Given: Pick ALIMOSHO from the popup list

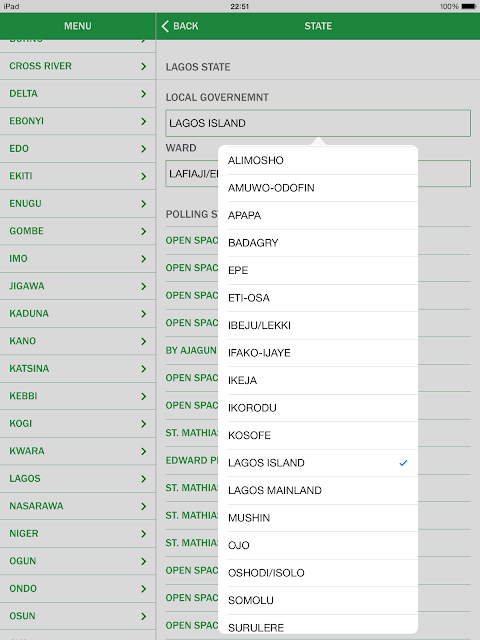Looking at the screenshot, I should (318, 160).
